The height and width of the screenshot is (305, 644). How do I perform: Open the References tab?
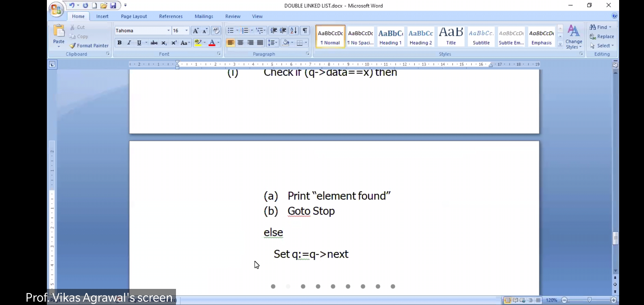point(171,16)
